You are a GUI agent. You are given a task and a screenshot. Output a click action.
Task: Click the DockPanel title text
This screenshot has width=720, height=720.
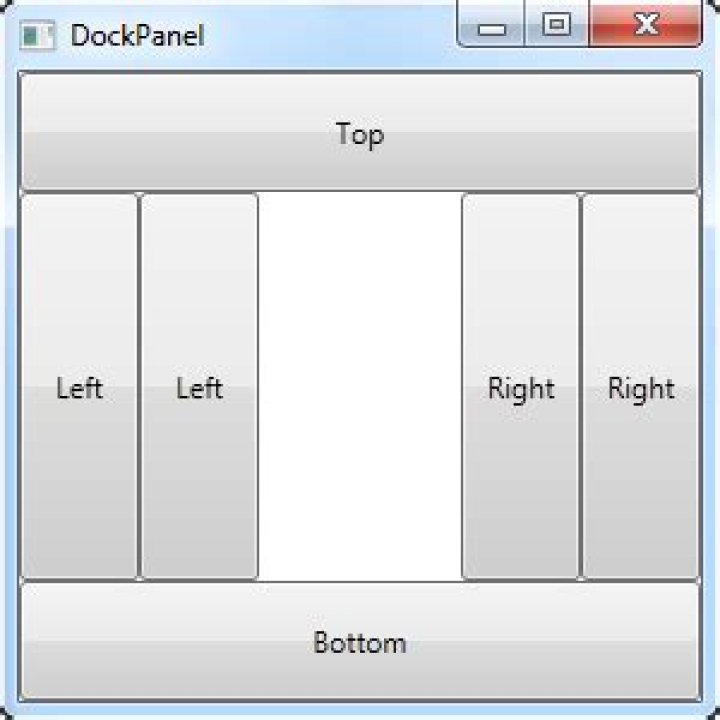137,36
